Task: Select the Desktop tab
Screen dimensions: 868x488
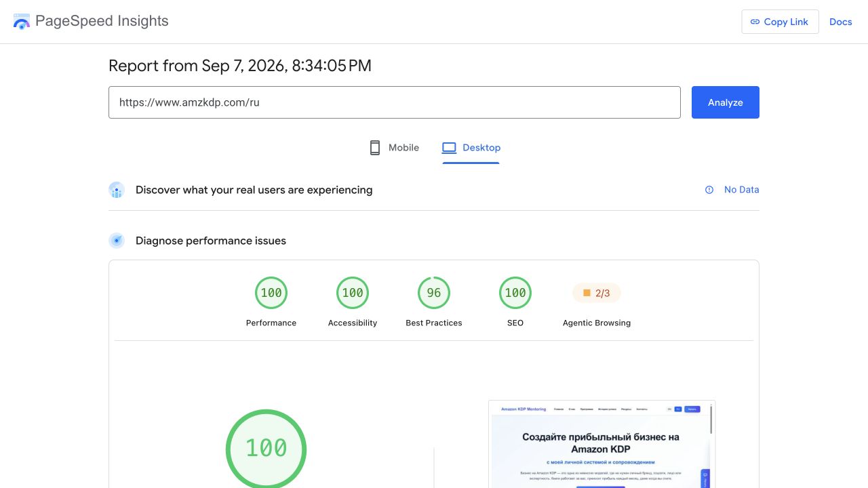Action: 471,148
